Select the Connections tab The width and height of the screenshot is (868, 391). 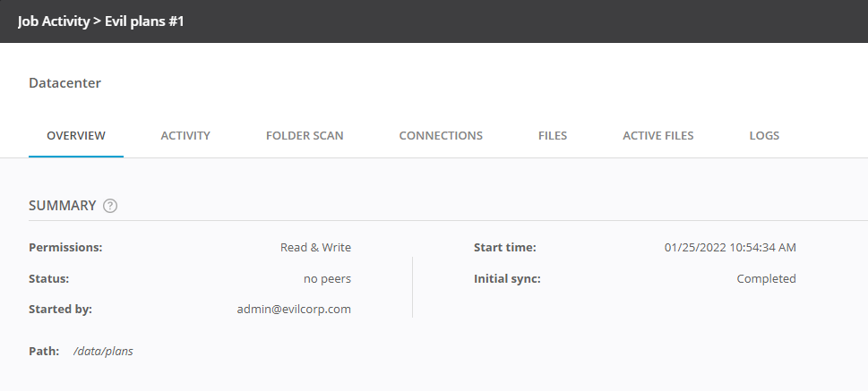(x=441, y=136)
